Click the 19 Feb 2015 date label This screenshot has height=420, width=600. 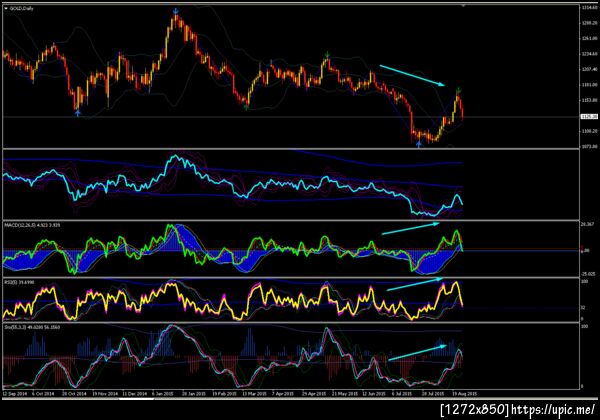tap(224, 393)
